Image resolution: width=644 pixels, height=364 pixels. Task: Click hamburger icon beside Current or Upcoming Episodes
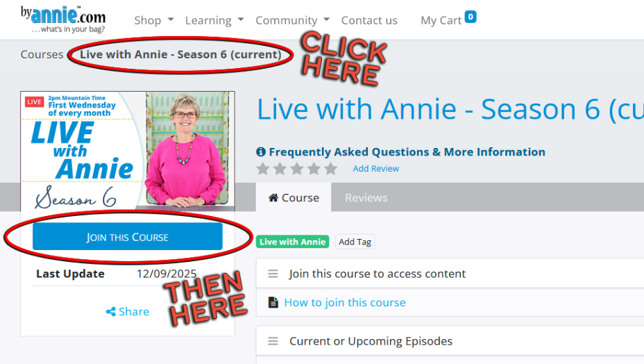point(273,342)
